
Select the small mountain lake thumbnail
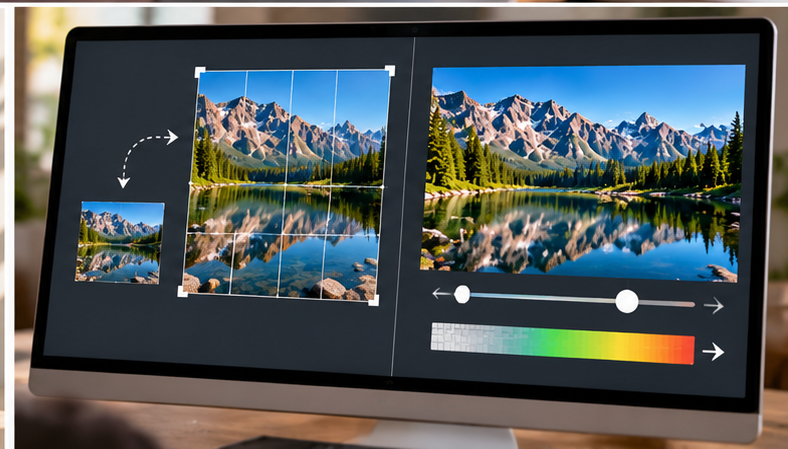click(x=120, y=243)
